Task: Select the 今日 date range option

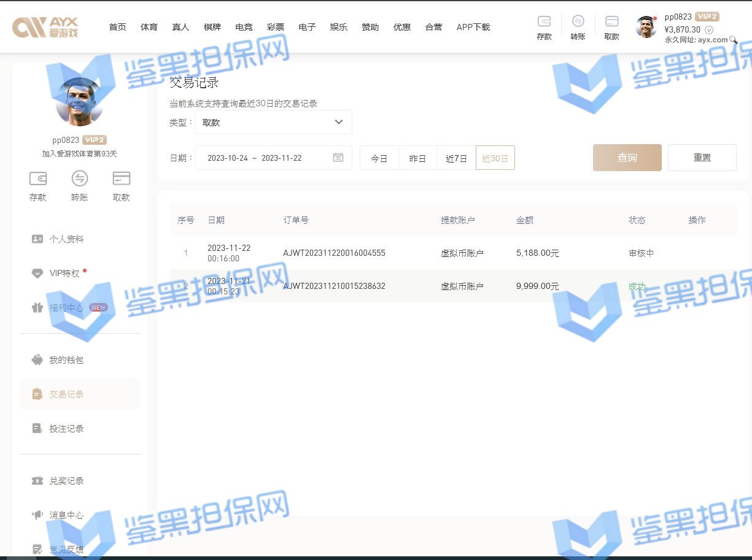Action: [x=379, y=158]
